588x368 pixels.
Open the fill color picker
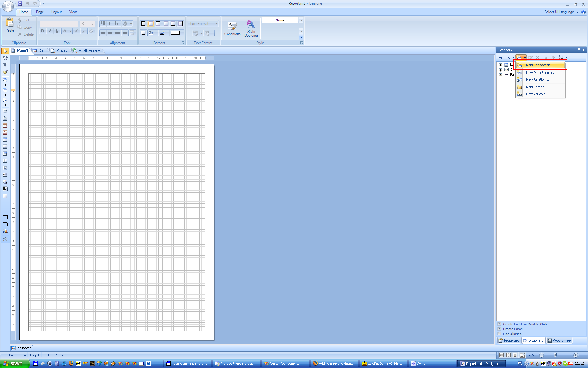tap(153, 33)
